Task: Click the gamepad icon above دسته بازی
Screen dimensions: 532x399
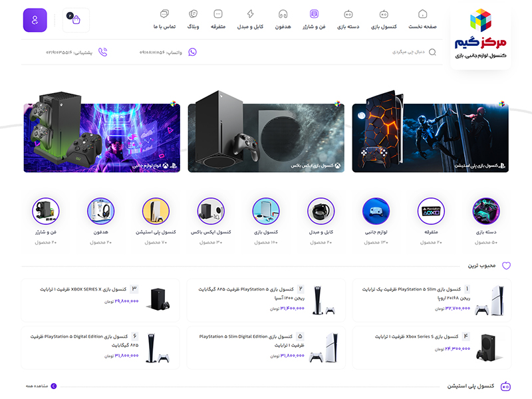Action: 348,14
